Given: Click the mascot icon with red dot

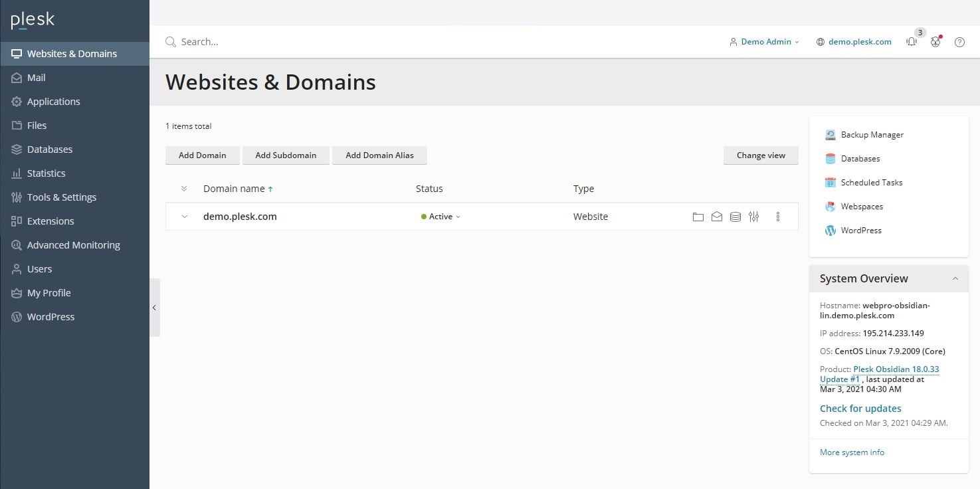Looking at the screenshot, I should [935, 41].
